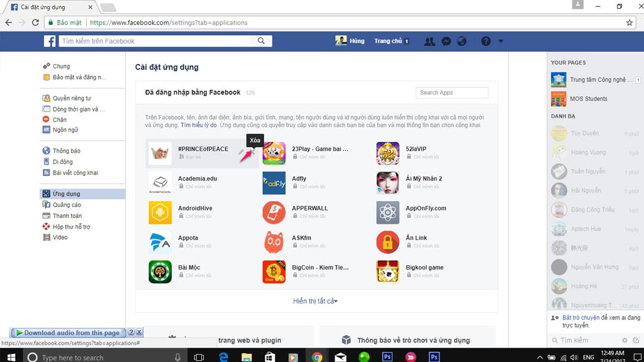Open Ải Mỹ Nhân 2 app icon
The image size is (644, 362).
387,183
